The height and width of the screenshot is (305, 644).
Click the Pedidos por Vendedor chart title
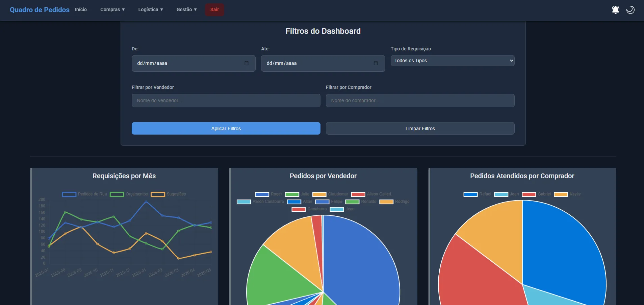(x=323, y=176)
